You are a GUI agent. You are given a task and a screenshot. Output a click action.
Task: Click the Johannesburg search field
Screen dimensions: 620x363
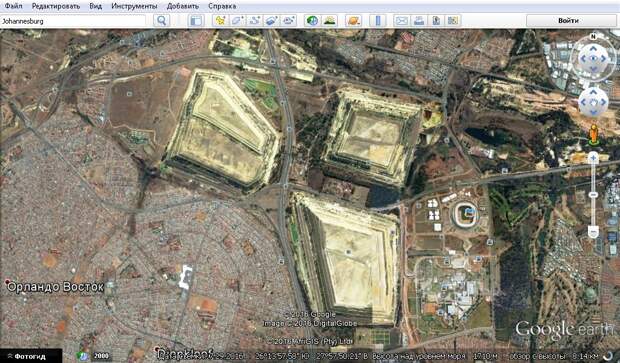pos(73,21)
